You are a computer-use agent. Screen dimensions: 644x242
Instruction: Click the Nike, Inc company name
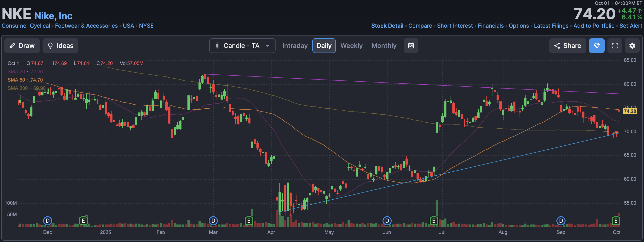point(53,16)
